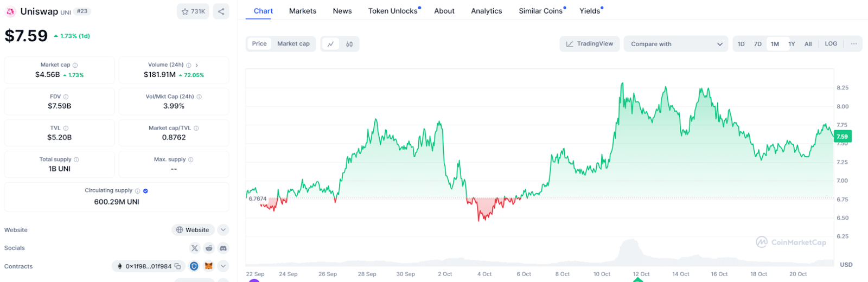Expand the Website links chevron
The image size is (868, 282).
point(223,230)
